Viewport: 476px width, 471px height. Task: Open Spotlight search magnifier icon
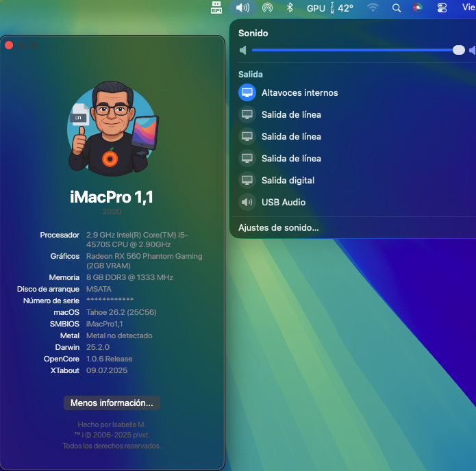click(397, 8)
